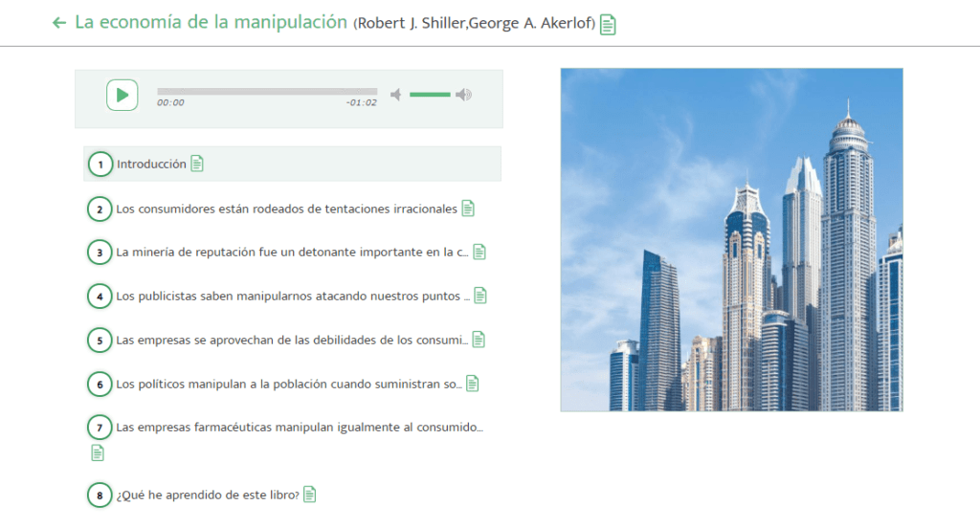980x528 pixels.
Task: Select chapter 1 Introducción
Action: [x=293, y=164]
